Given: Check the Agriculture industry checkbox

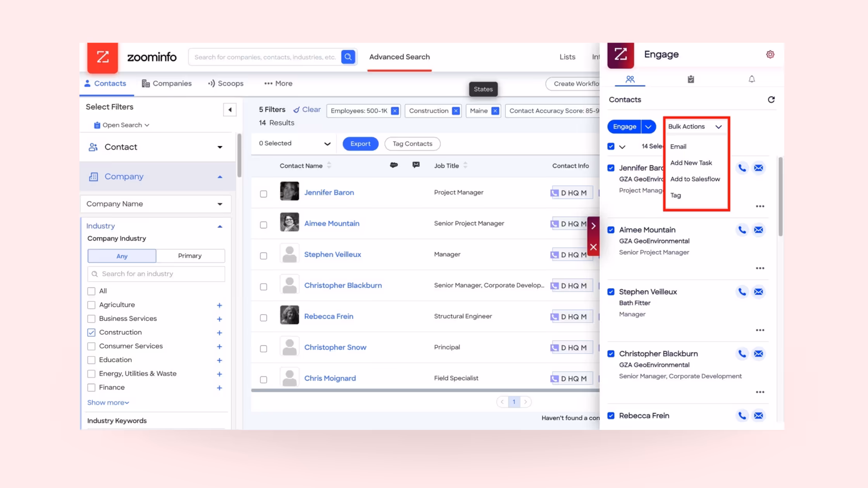Looking at the screenshot, I should point(91,305).
